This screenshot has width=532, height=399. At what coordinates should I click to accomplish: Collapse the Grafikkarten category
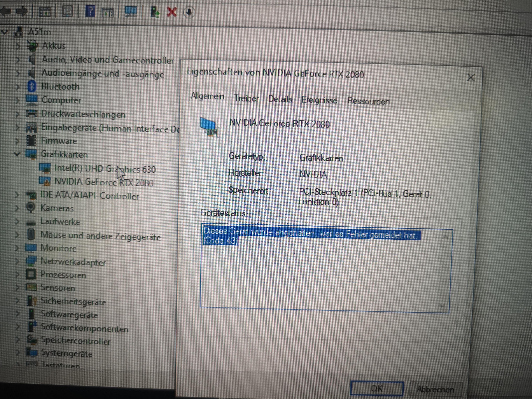click(17, 154)
